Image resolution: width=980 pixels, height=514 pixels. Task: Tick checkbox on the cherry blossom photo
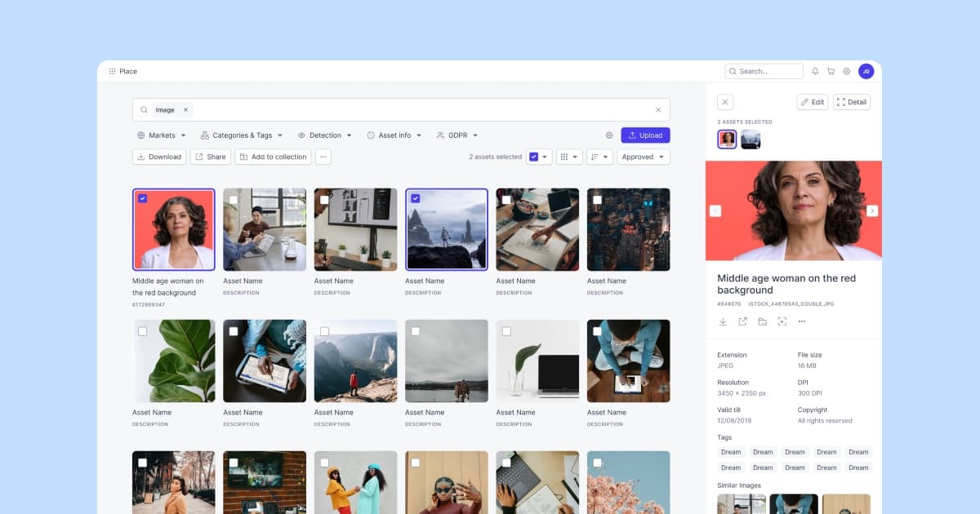(597, 463)
